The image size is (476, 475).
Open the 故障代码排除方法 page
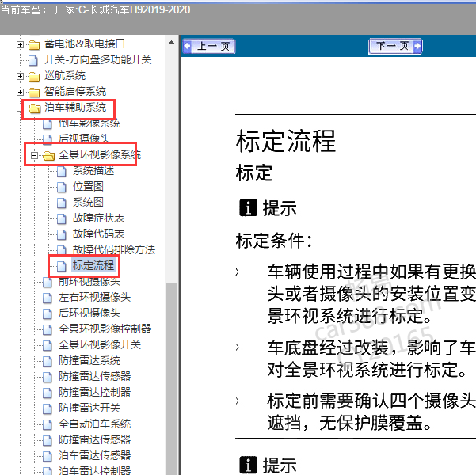(x=114, y=249)
